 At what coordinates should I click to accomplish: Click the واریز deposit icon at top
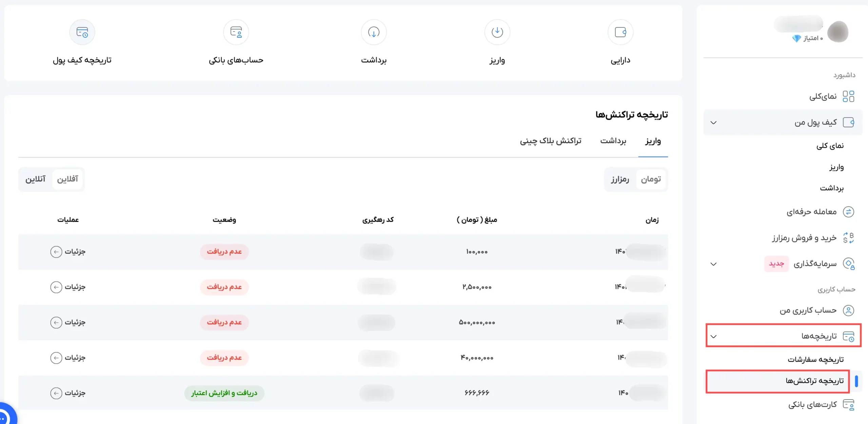(x=497, y=32)
